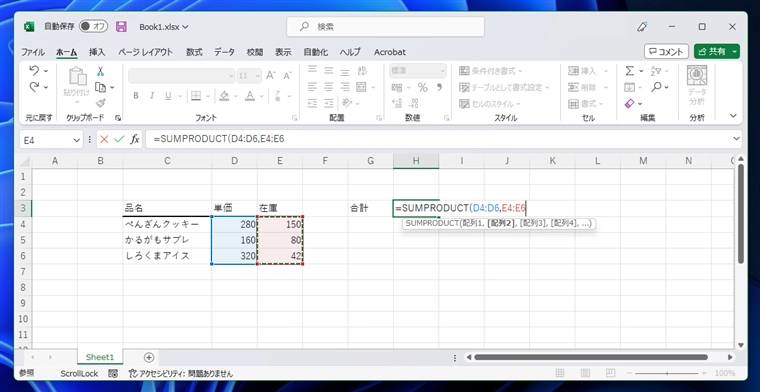This screenshot has width=760, height=392.
Task: Open the Insert tab
Action: [97, 52]
